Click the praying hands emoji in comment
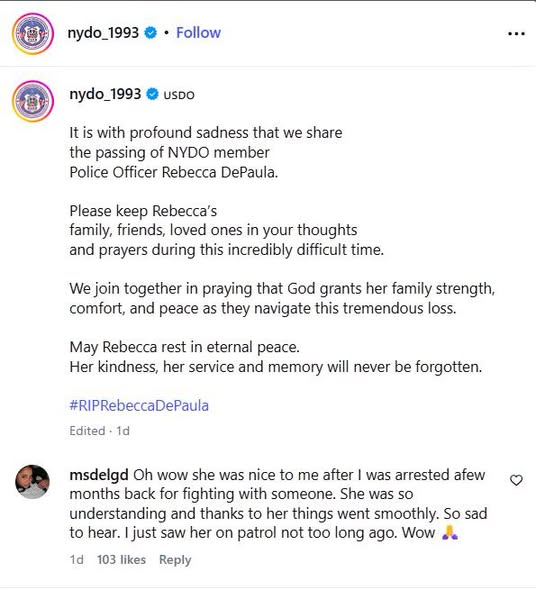The width and height of the screenshot is (536, 590). [x=450, y=532]
